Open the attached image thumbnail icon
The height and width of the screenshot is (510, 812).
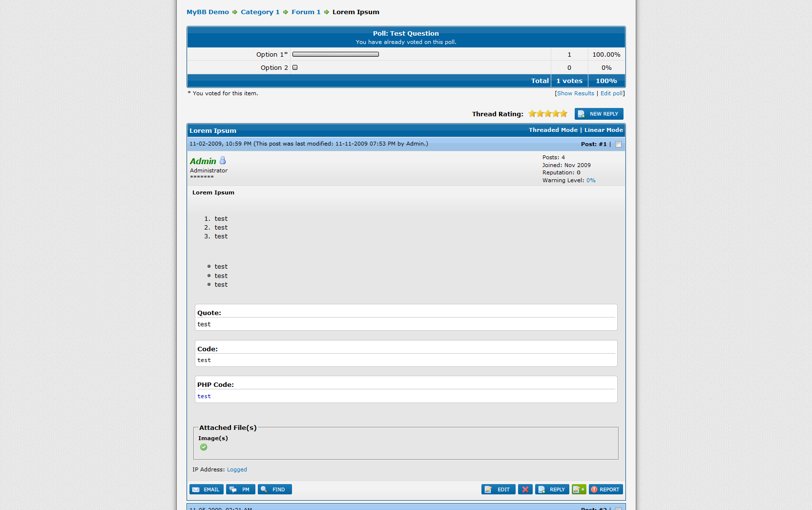[204, 447]
